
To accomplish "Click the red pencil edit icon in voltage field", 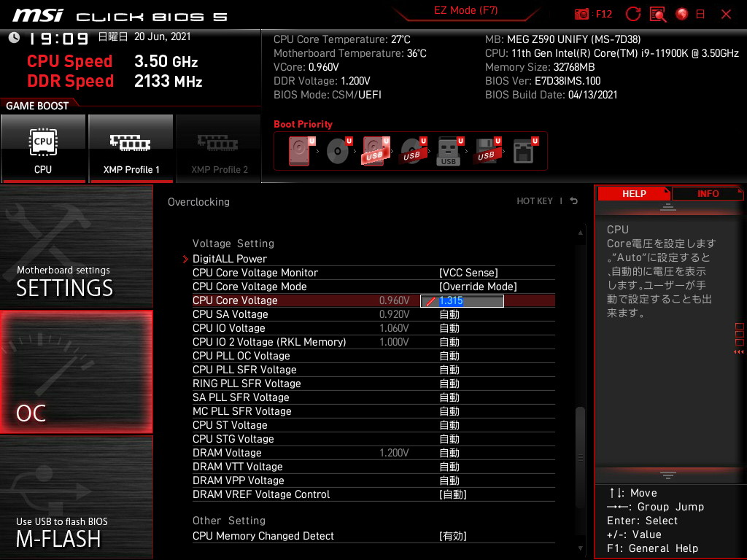I will coord(430,301).
